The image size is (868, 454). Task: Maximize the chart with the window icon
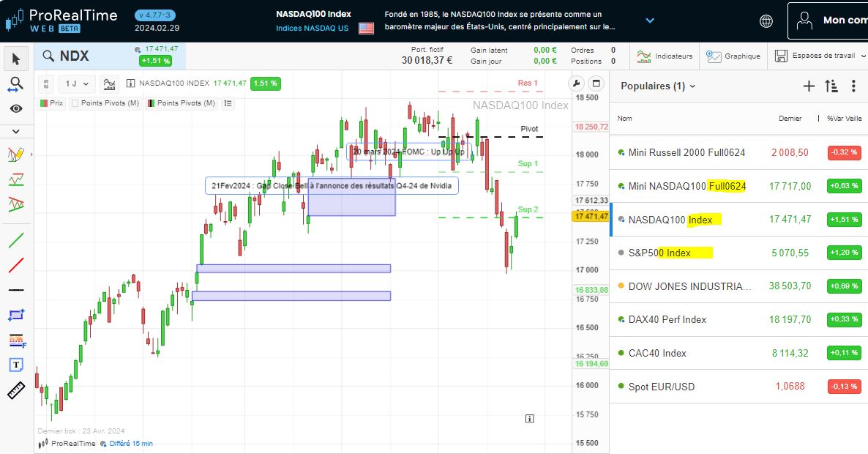coord(596,83)
